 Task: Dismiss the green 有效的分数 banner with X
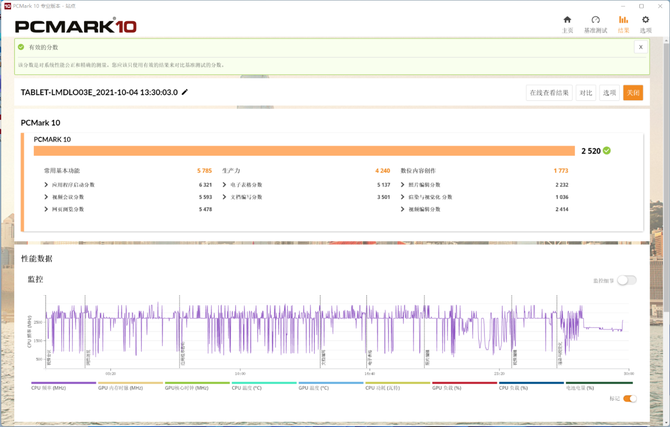coord(641,47)
